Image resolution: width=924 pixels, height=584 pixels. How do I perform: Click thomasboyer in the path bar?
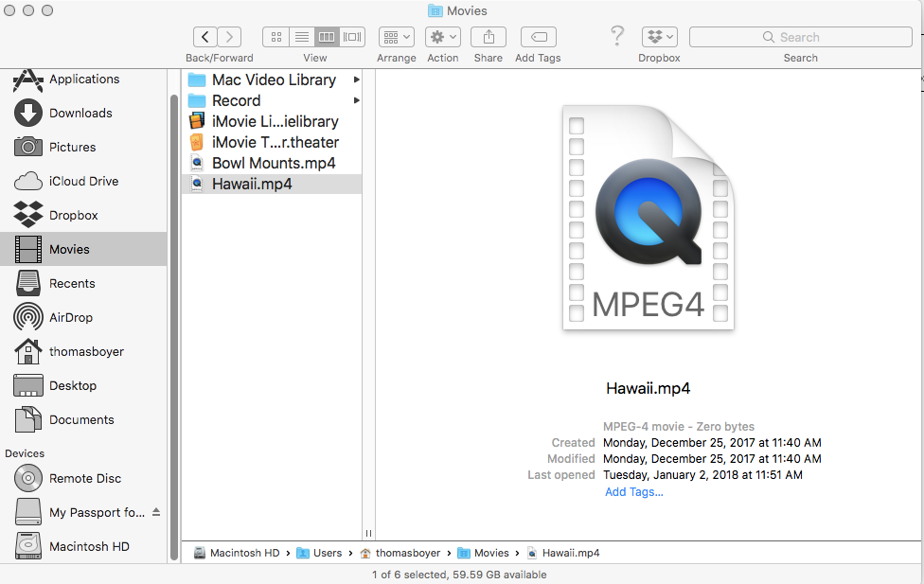(400, 553)
